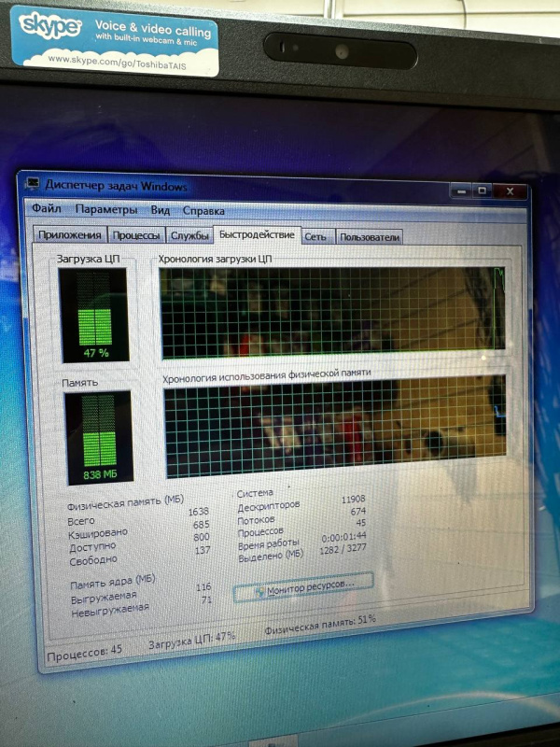Viewport: 560px width, 747px height.
Task: Open Монитор ресурсов button
Action: point(304,587)
